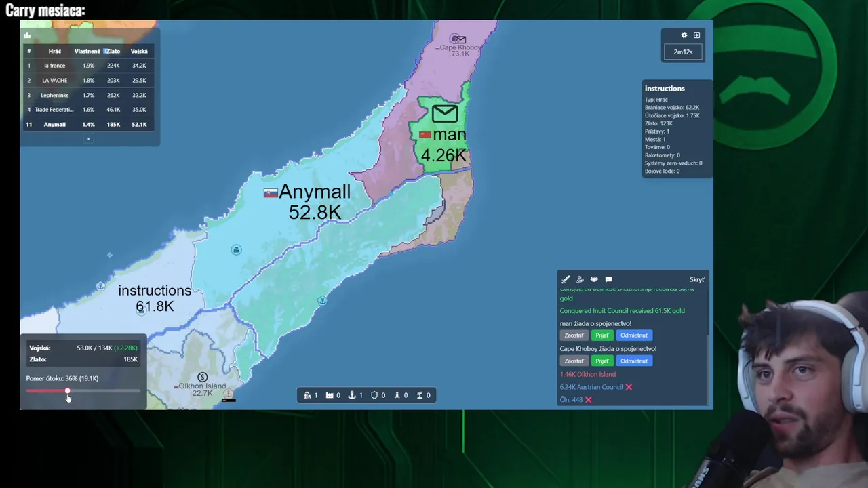Click the Cape Khoboy territory label

pos(460,47)
